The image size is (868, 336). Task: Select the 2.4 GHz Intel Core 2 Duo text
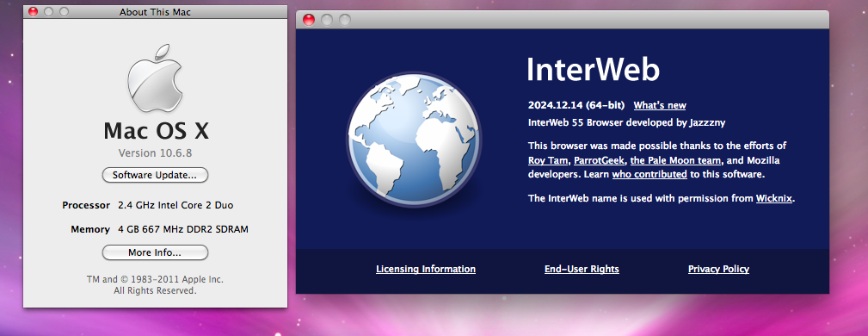point(175,205)
